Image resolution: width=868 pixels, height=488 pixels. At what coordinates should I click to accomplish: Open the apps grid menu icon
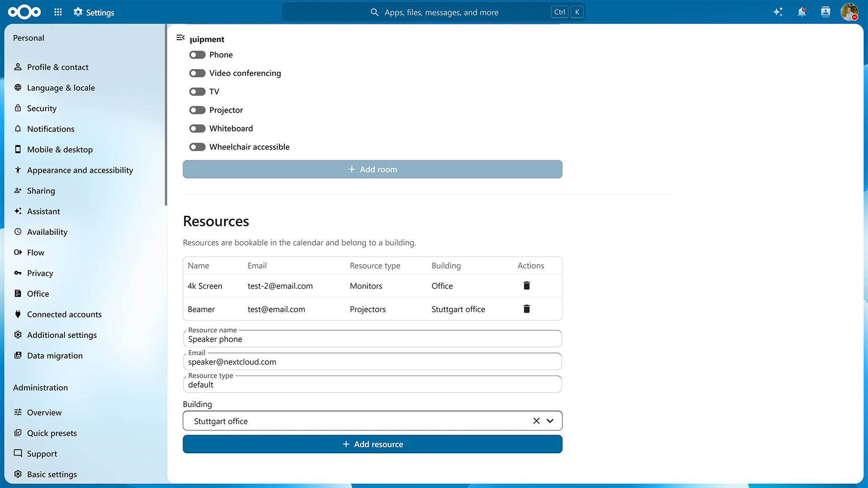pos(58,12)
